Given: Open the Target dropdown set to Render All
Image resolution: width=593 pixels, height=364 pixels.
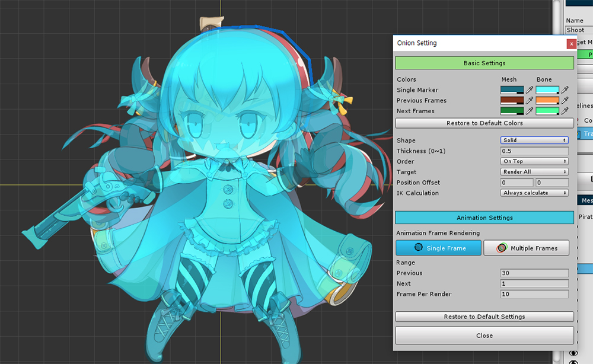Looking at the screenshot, I should [x=534, y=172].
